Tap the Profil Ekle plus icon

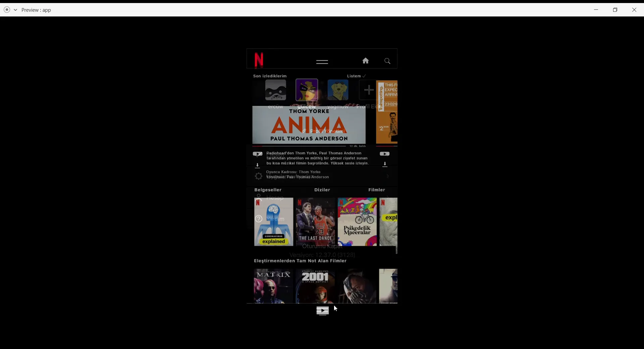pyautogui.click(x=369, y=90)
